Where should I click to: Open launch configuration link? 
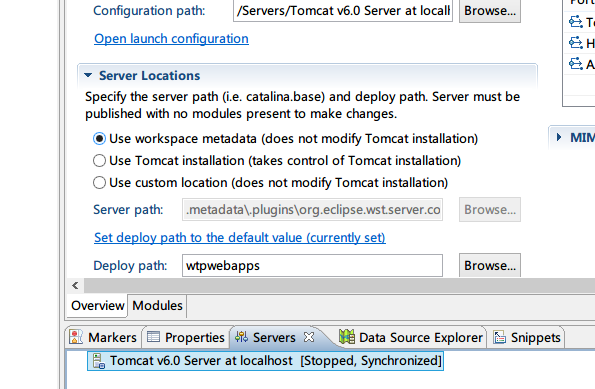[x=172, y=39]
